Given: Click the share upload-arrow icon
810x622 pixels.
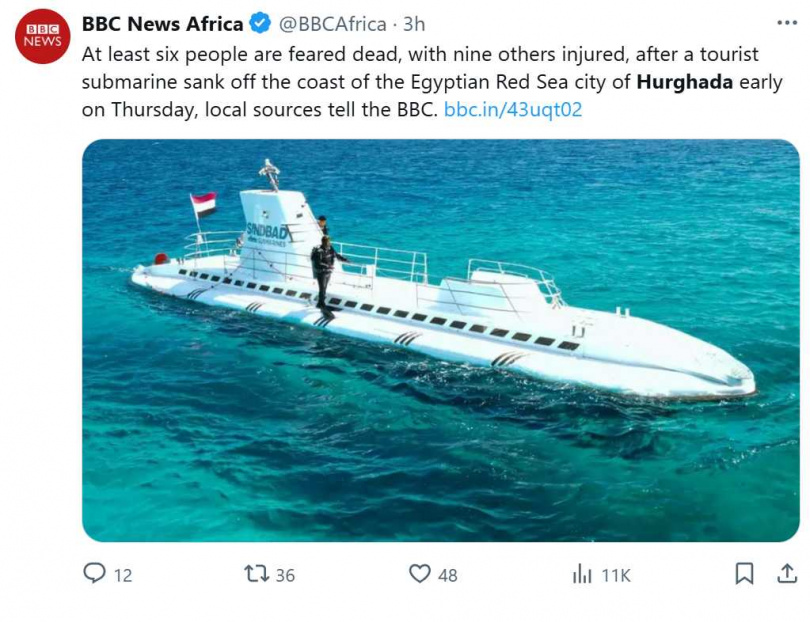Looking at the screenshot, I should 786,573.
